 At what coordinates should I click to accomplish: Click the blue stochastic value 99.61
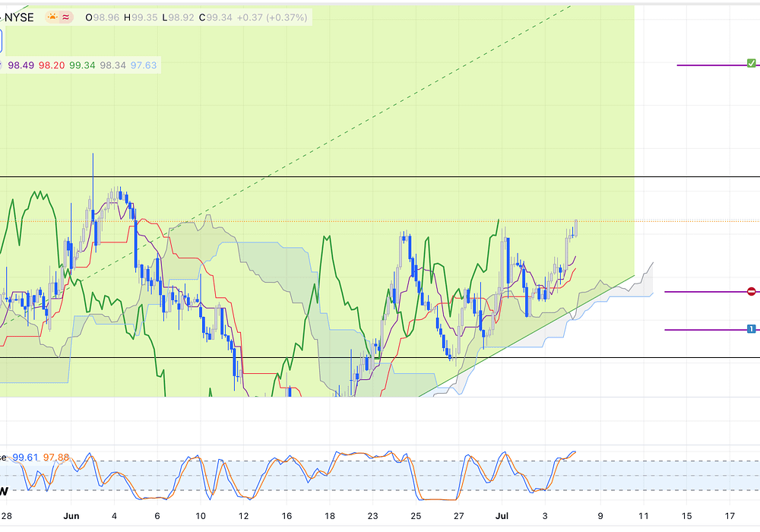click(x=25, y=457)
